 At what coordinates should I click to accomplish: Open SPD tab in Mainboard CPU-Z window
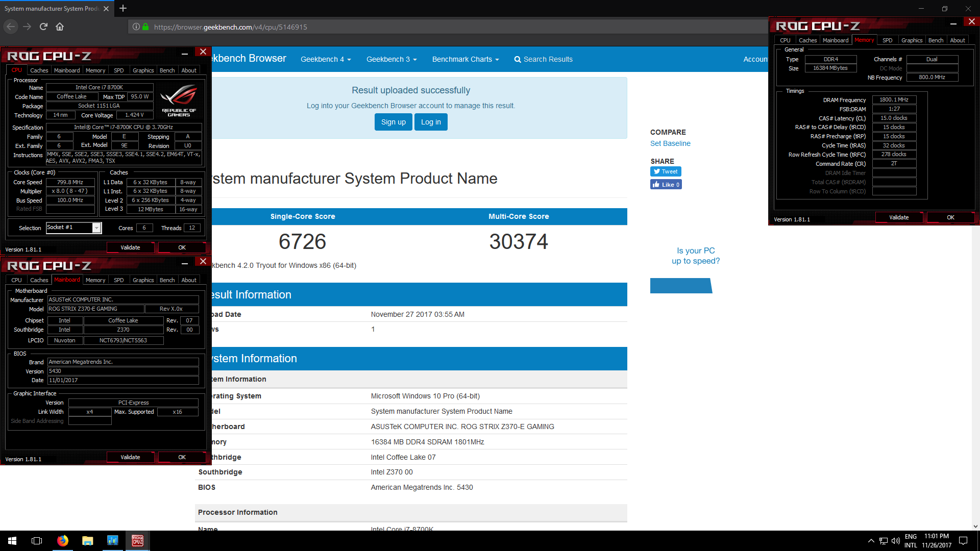point(118,280)
